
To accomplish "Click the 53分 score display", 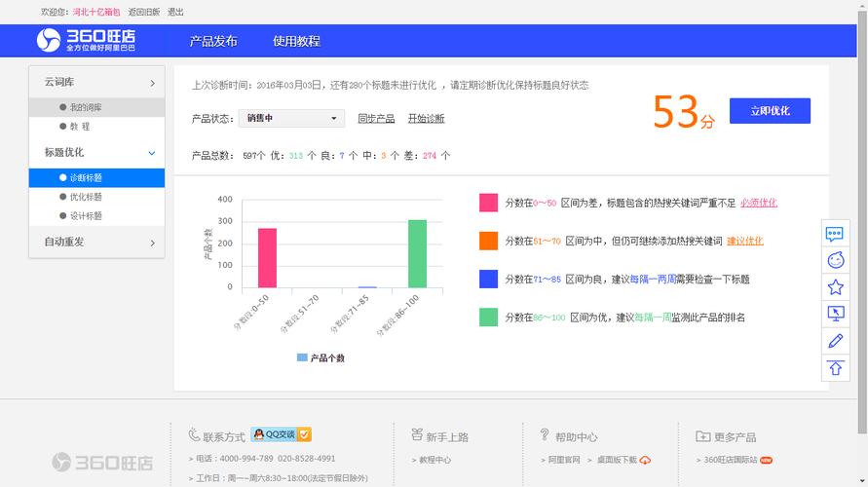I will point(684,112).
